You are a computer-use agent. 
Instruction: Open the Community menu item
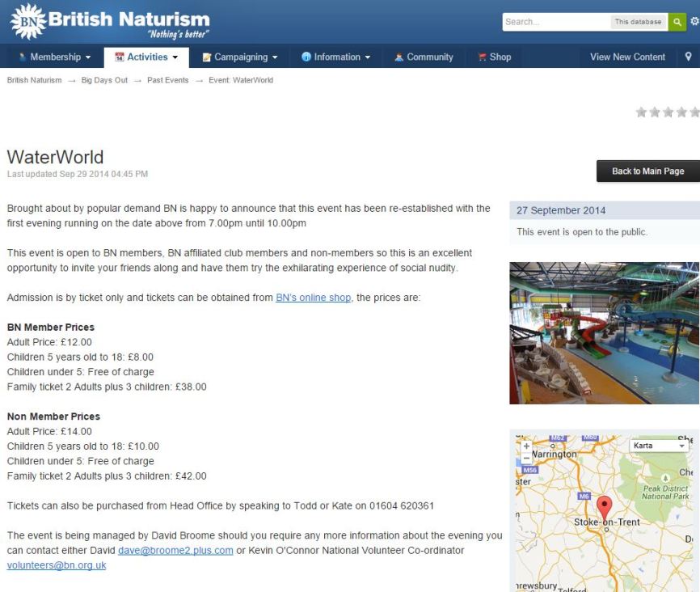pos(424,57)
